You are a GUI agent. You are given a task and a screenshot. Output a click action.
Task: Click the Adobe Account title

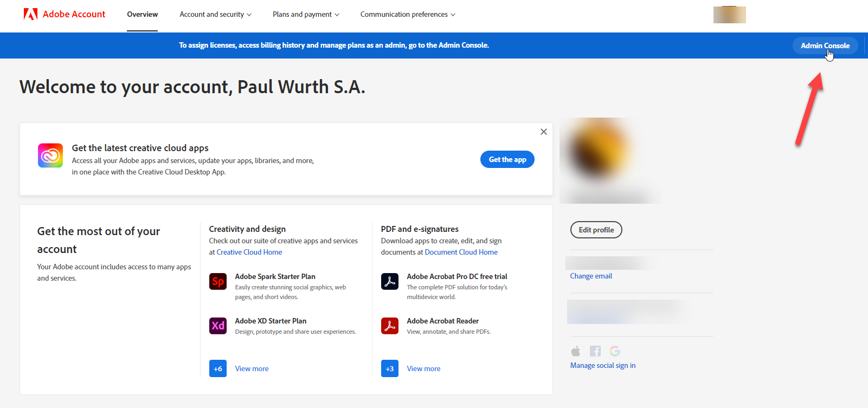pyautogui.click(x=74, y=14)
